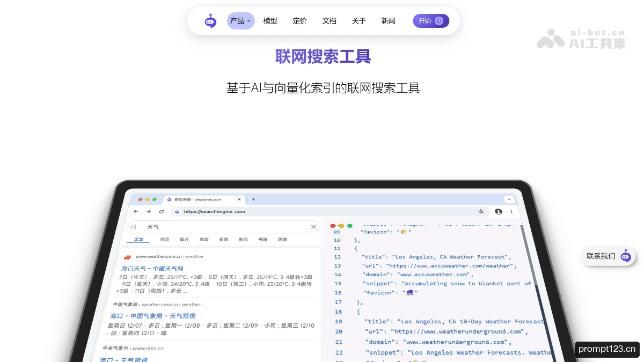Screen dimensions: 644x362
Task: Click the purple robot logo in the navbar
Action: click(210, 21)
